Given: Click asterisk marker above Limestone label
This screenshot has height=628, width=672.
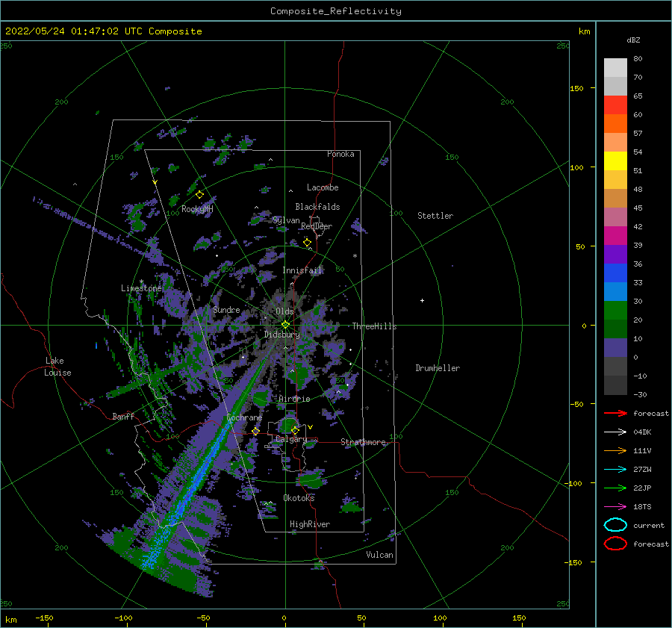Looking at the screenshot, I should pyautogui.click(x=141, y=282).
